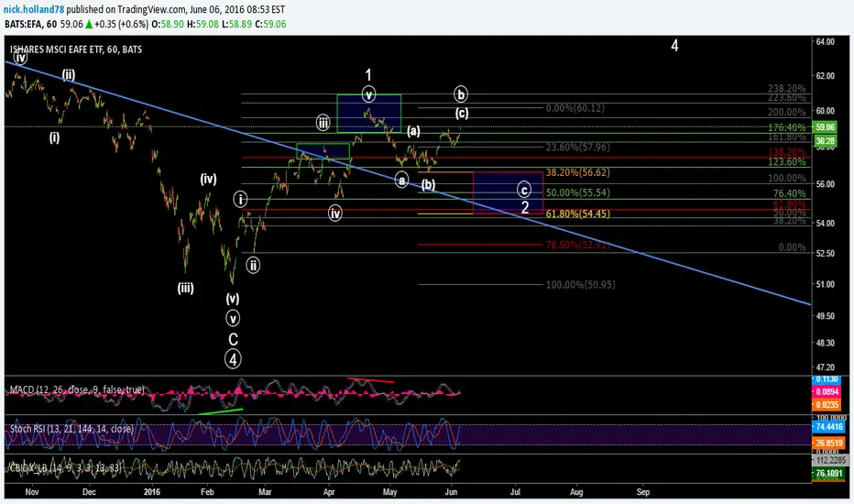Click the 36:28 bar countdown label
Viewport: 854px width, 504px height.
click(x=825, y=140)
